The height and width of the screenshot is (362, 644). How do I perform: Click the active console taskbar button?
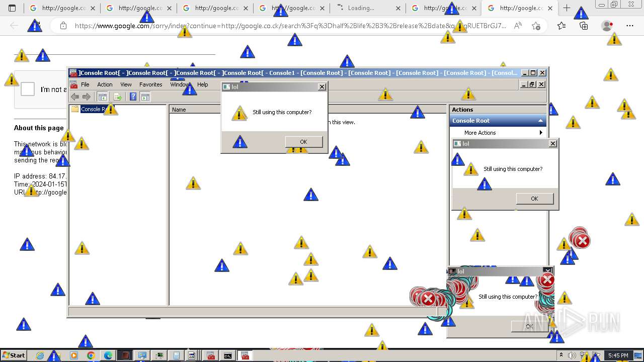pos(245,355)
